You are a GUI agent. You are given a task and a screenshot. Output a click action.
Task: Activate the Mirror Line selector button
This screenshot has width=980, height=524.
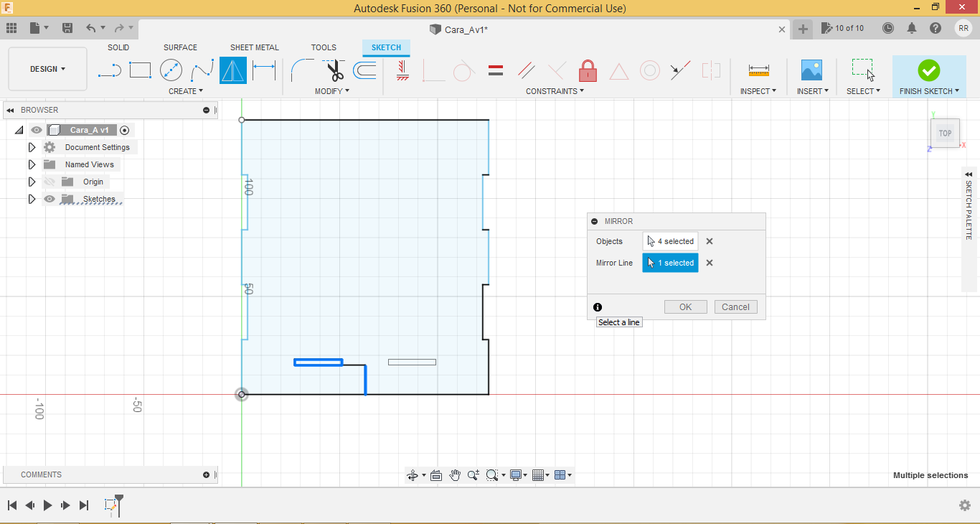[671, 263]
